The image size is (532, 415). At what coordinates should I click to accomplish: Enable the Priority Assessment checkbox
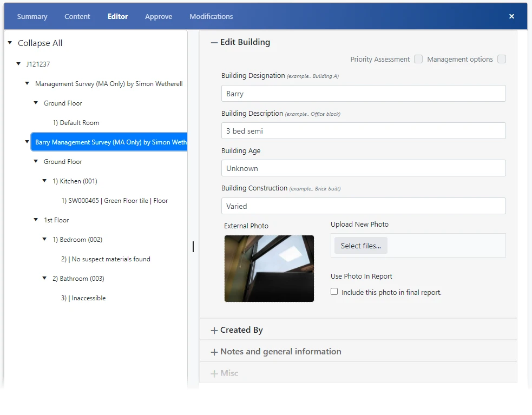[418, 60]
